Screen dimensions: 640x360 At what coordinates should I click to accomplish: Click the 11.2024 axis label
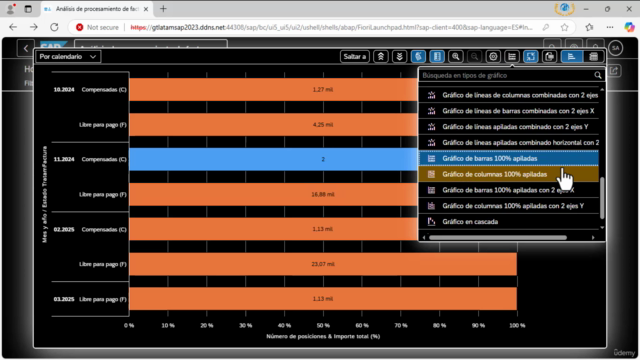click(x=64, y=159)
